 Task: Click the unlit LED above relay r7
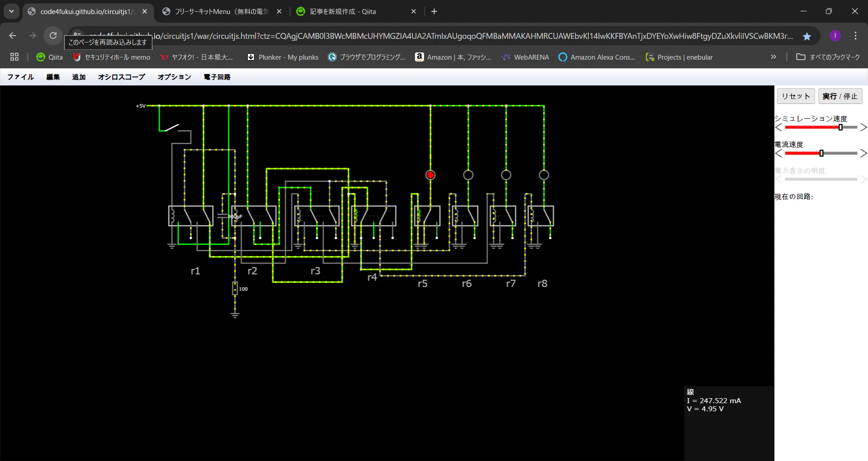click(506, 175)
